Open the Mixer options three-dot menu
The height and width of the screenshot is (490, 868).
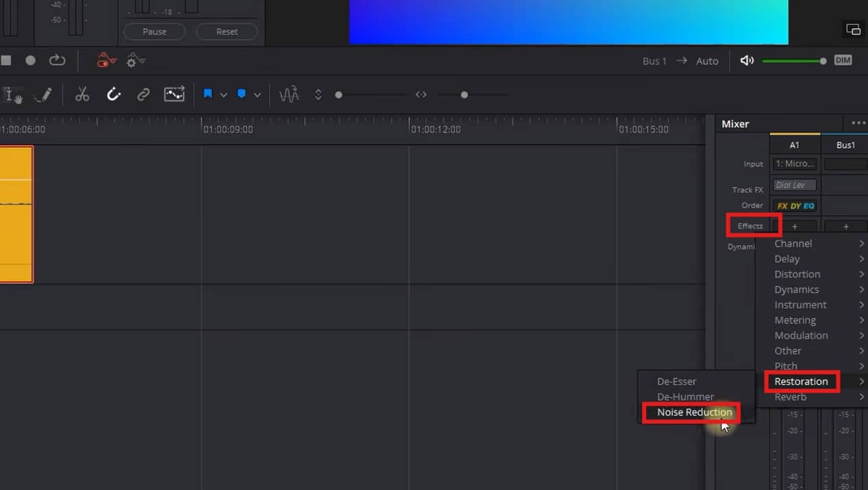click(858, 123)
